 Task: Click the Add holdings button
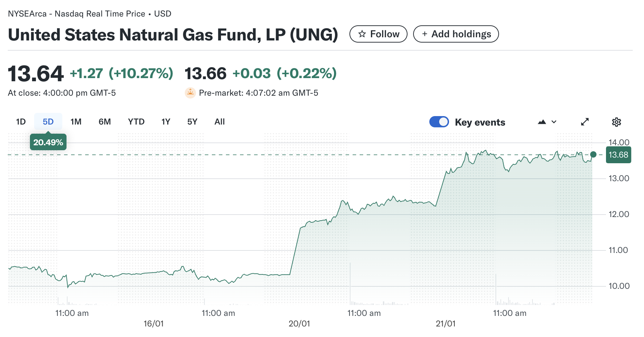(456, 34)
